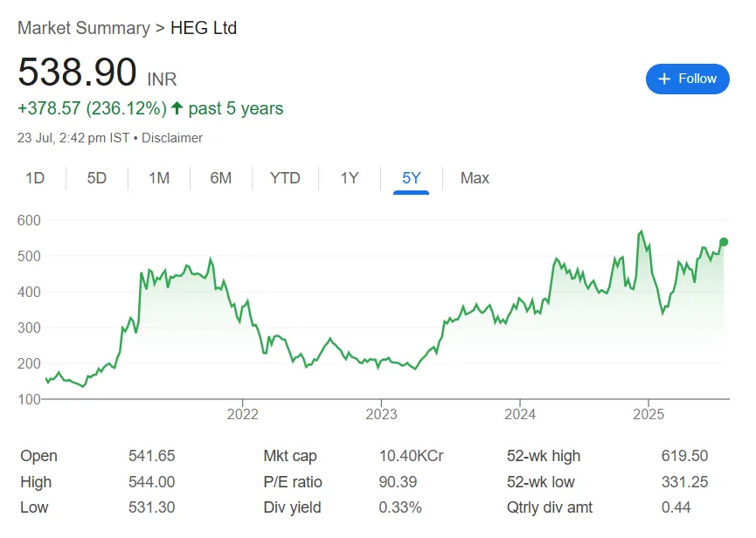Click the Div yield value 0.33%
756x538 pixels.
click(400, 507)
